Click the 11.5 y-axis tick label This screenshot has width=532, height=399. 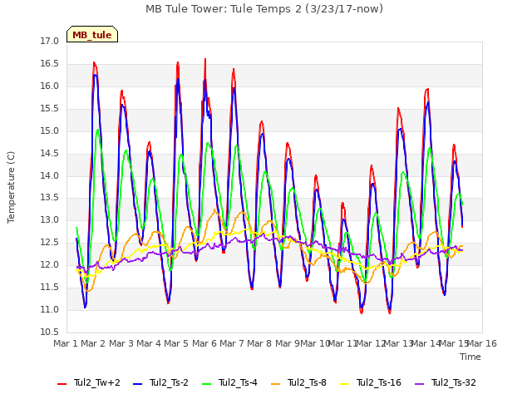point(50,288)
